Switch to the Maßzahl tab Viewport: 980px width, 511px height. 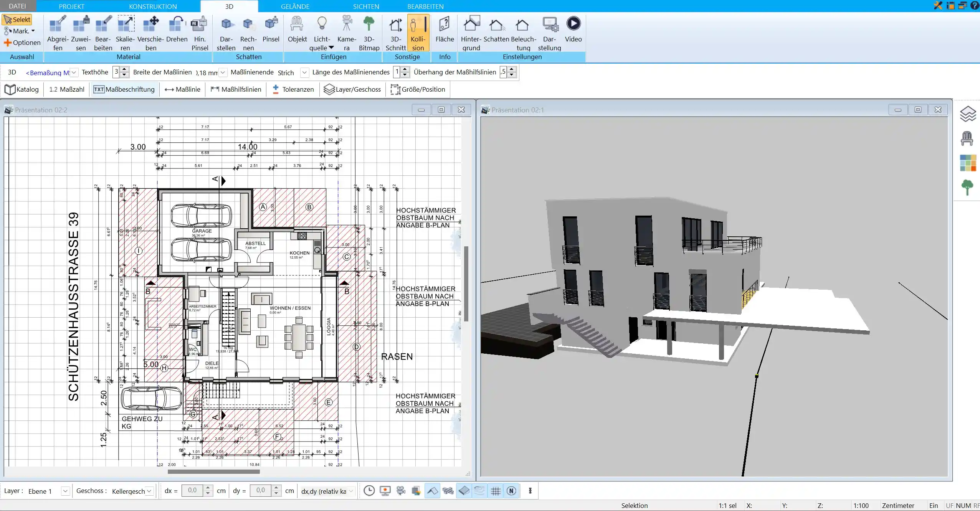66,89
